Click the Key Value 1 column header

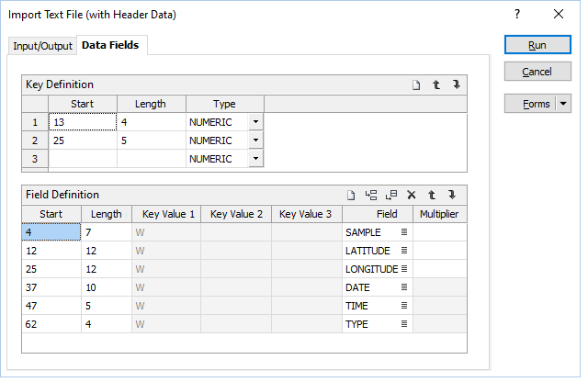pos(166,214)
